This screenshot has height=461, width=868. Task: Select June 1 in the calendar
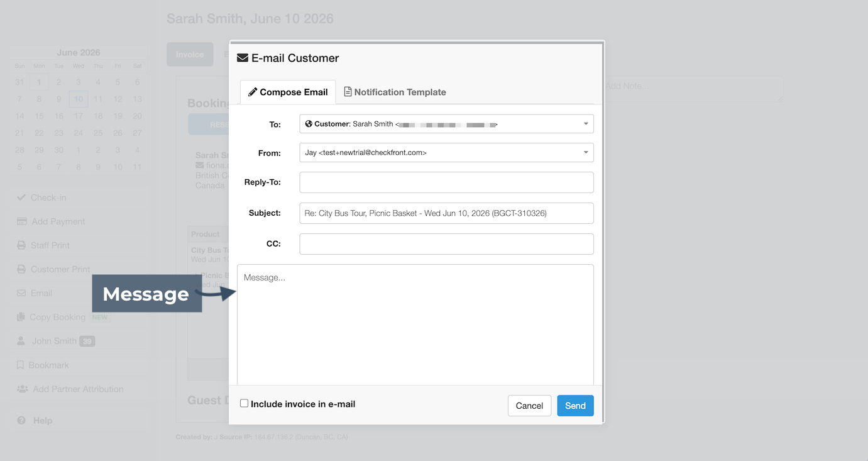pyautogui.click(x=39, y=82)
